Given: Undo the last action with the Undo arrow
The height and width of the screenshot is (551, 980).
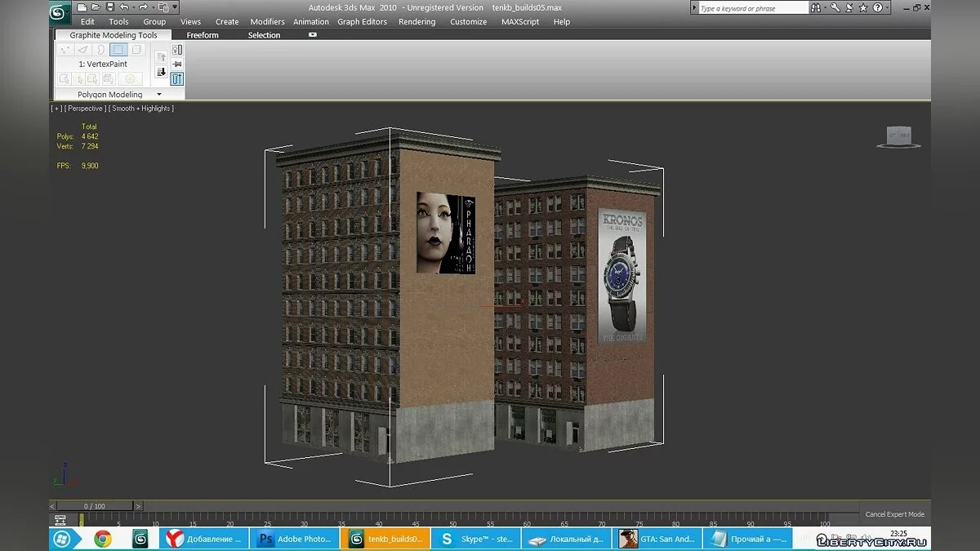Looking at the screenshot, I should pos(123,7).
